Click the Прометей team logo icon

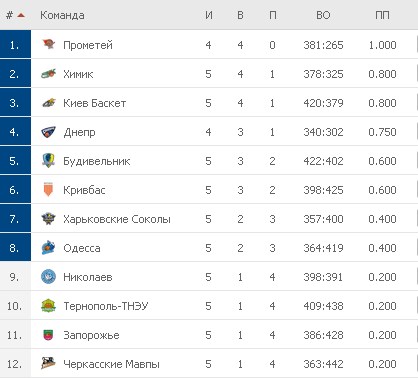point(49,44)
